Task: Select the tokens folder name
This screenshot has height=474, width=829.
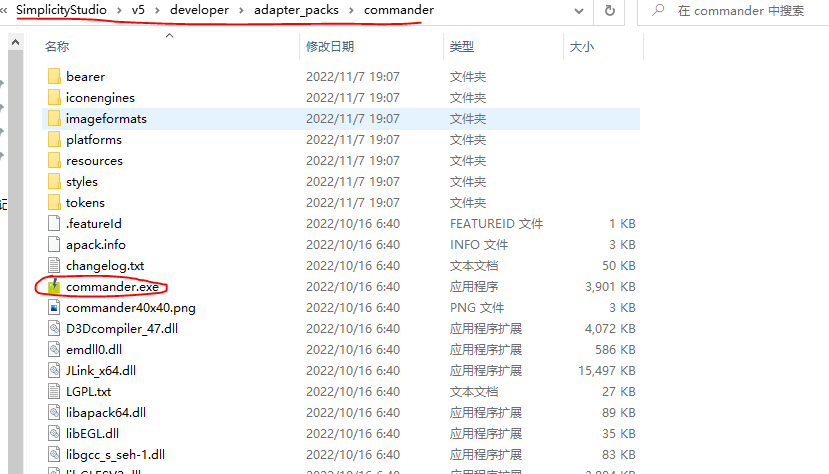Action: 85,202
